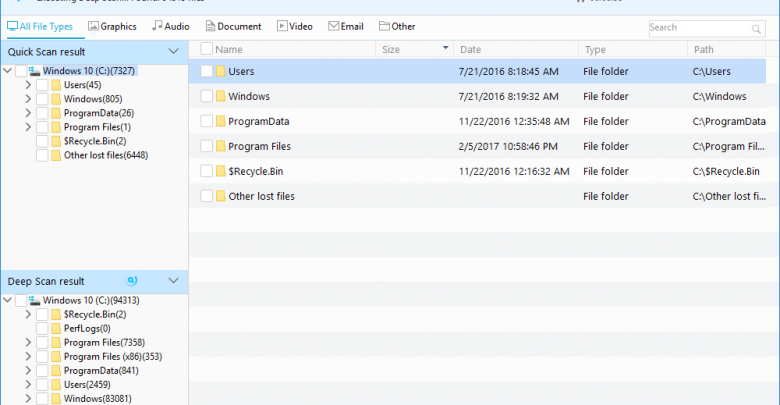This screenshot has width=780, height=405.
Task: Select Other lost files(6448) tree item
Action: 105,155
